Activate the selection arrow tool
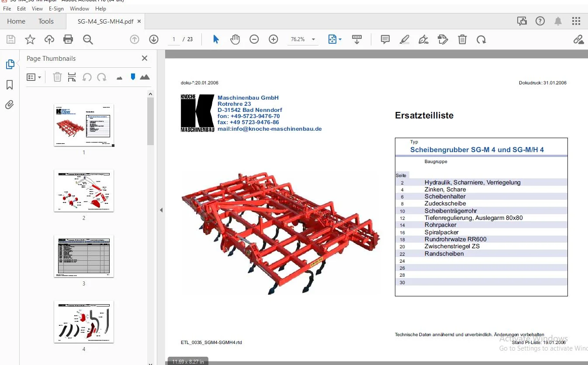Image resolution: width=588 pixels, height=365 pixels. pos(216,39)
